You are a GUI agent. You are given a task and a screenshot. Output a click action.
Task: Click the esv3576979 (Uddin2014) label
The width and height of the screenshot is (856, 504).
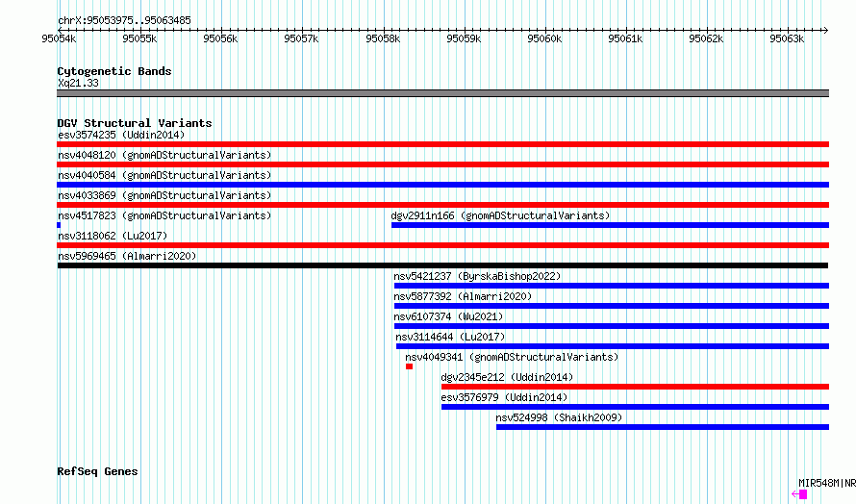[x=504, y=397]
